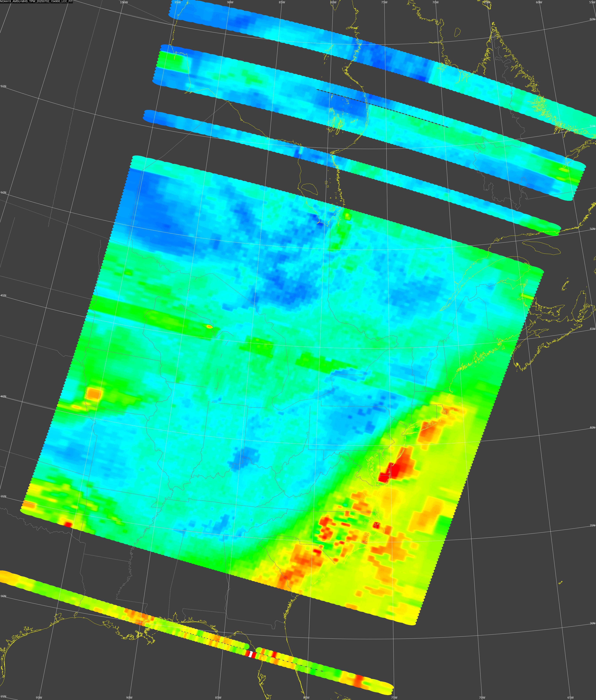Click the NOAA19_AMSU-MHS_TPW_20250702_154900_LCC_FIT title label
Image resolution: width=596 pixels, height=700 pixels.
(36, 2)
